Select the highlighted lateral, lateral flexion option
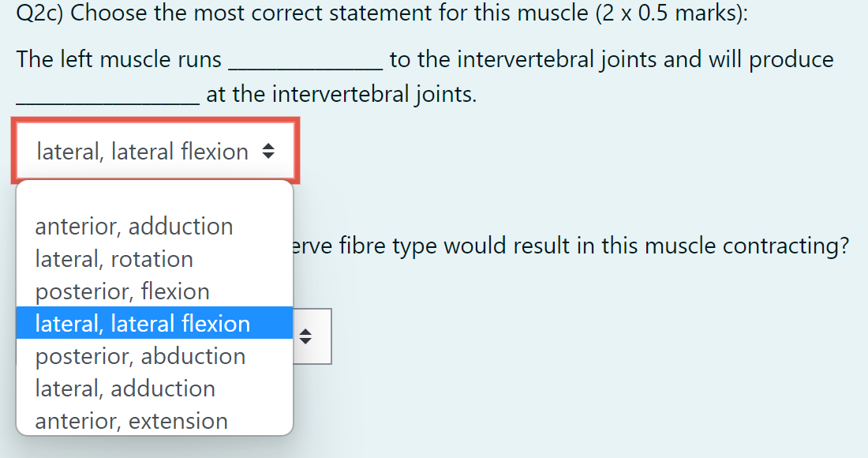Image resolution: width=868 pixels, height=458 pixels. tap(142, 323)
